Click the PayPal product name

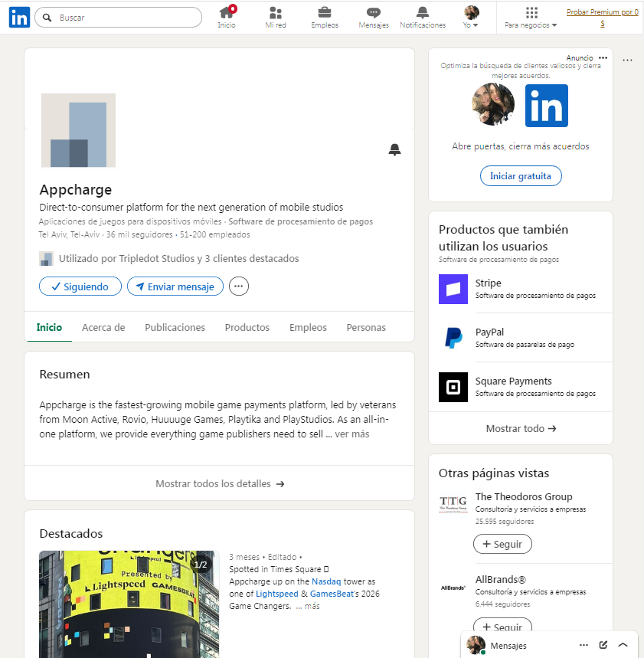click(489, 332)
